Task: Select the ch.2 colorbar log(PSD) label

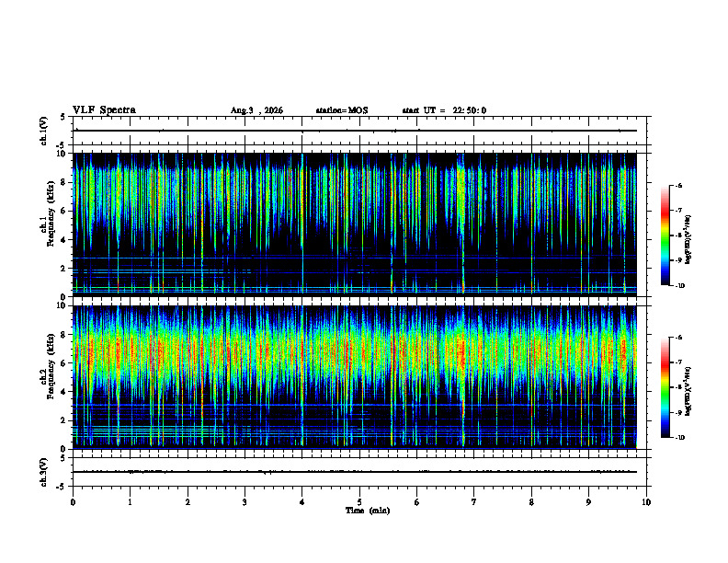Action: pyautogui.click(x=688, y=391)
